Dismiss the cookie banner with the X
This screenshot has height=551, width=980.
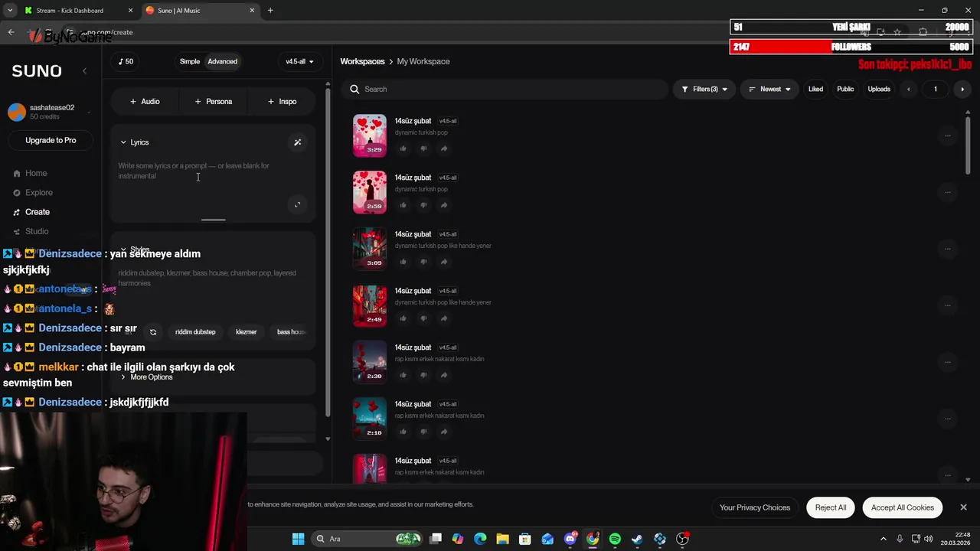tap(963, 507)
